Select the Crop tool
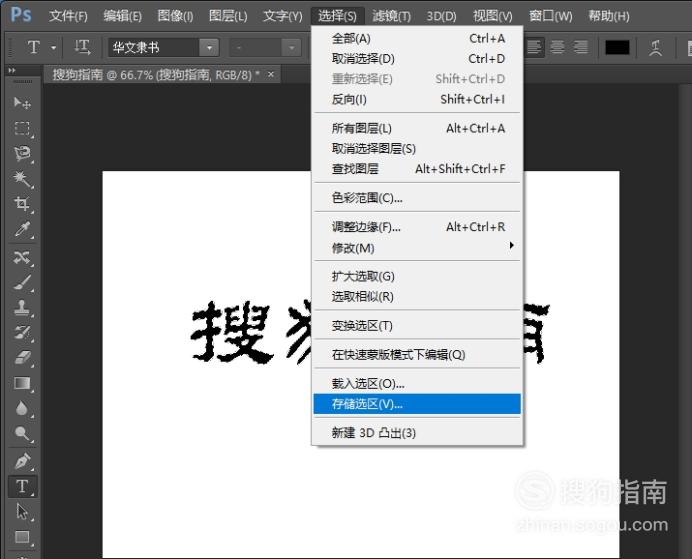692x559 pixels. pyautogui.click(x=22, y=204)
